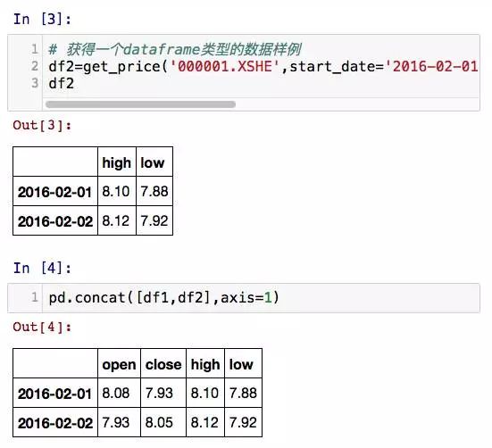Click the df2 line at line 3
492x448 pixels.
click(62, 84)
